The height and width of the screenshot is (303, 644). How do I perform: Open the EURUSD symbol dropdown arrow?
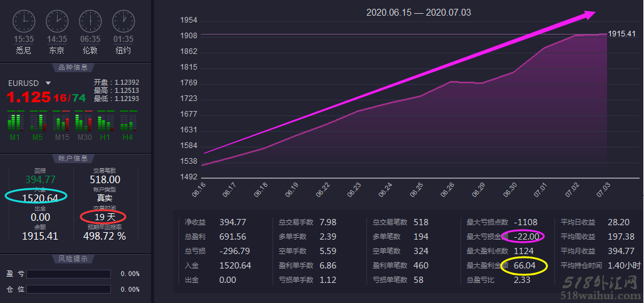coord(48,83)
